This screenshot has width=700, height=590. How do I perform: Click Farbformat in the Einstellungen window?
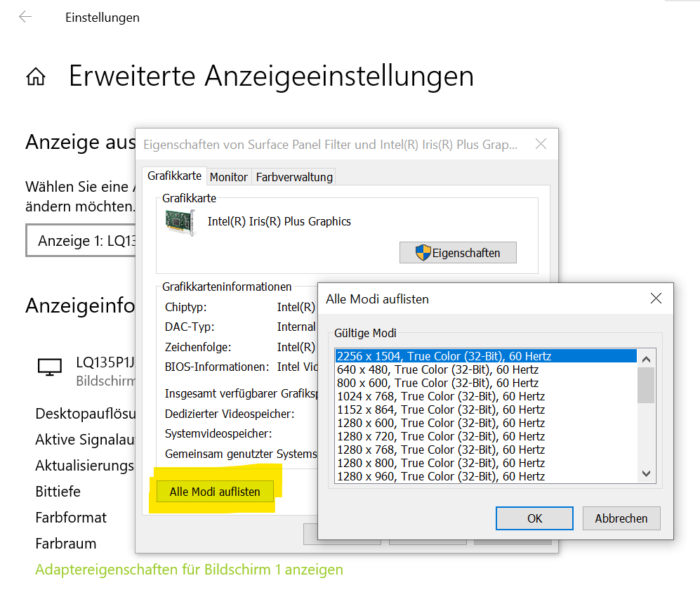(71, 518)
